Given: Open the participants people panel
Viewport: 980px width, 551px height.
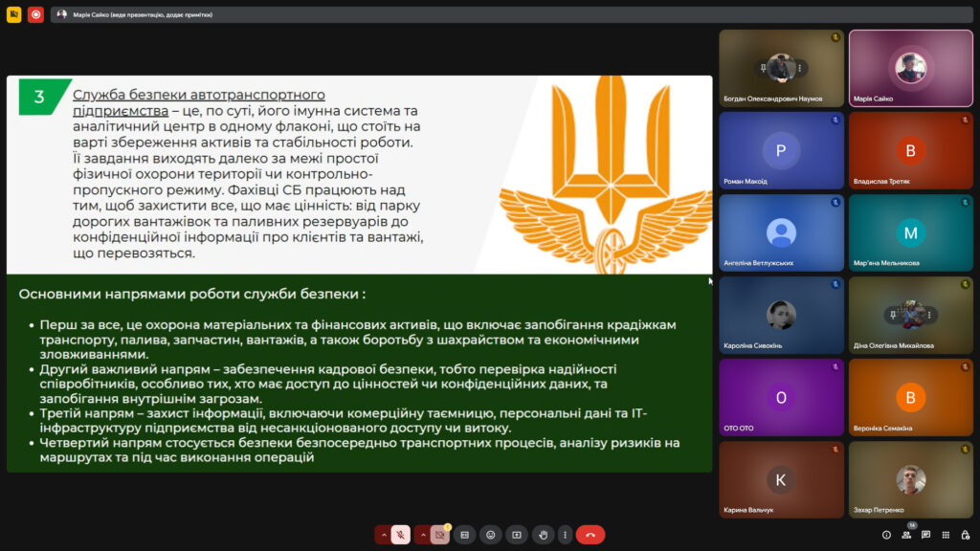Looking at the screenshot, I should coord(906,536).
